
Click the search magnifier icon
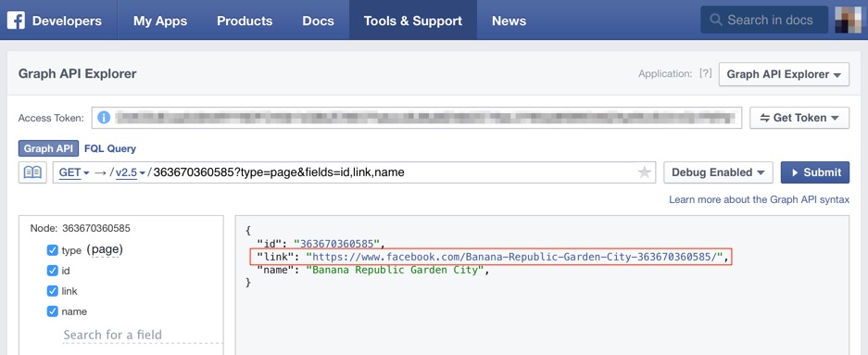tap(716, 20)
